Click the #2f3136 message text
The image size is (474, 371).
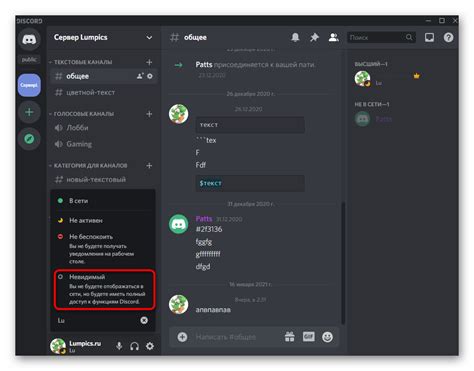(209, 229)
